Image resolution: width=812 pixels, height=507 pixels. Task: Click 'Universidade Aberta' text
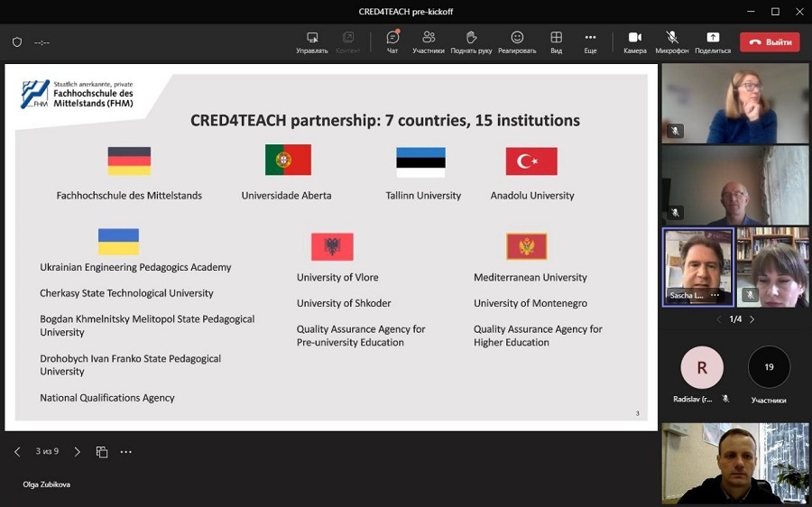click(286, 195)
